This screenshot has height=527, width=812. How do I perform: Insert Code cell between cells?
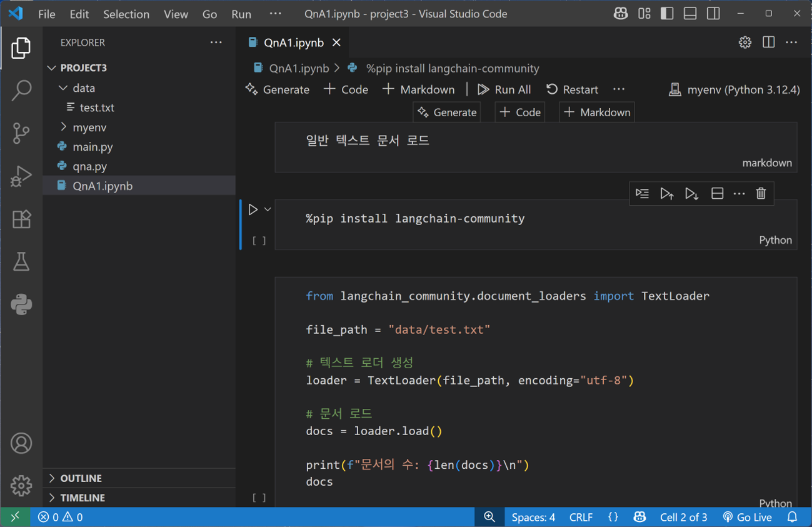520,113
